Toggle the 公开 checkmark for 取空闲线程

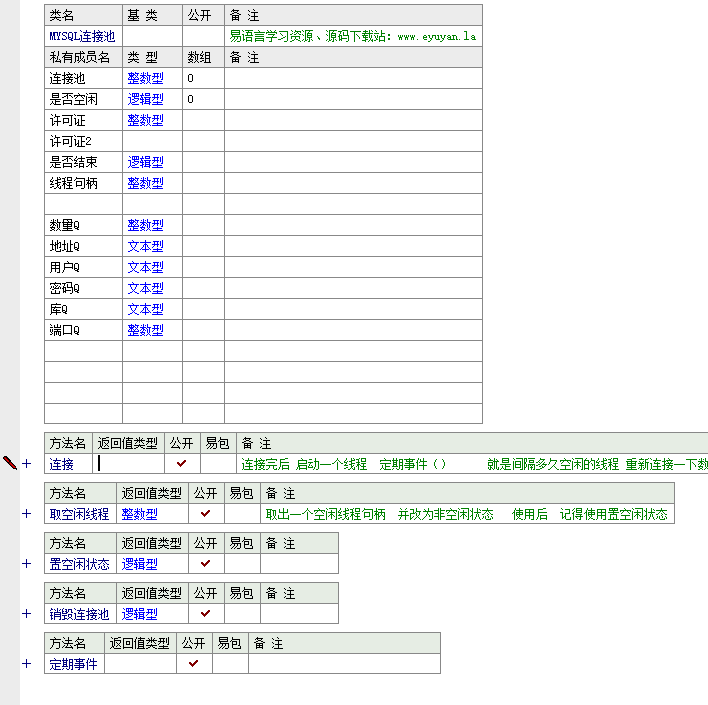coord(205,514)
